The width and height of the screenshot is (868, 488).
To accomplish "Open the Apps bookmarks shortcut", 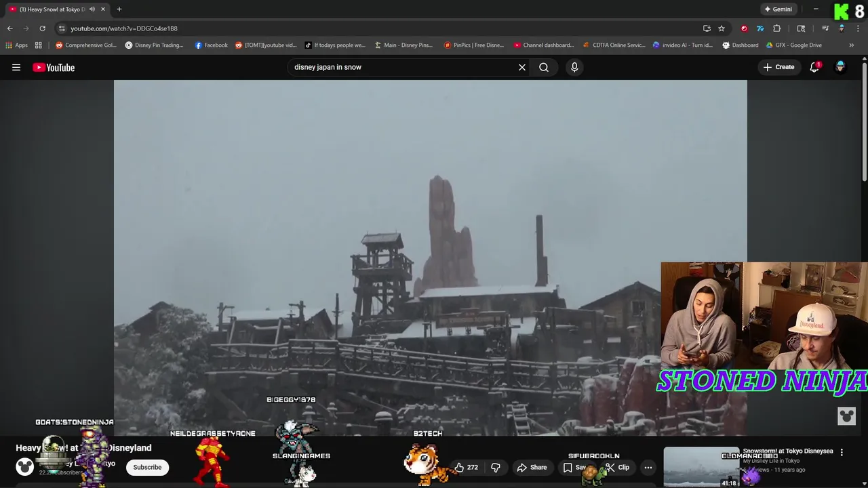I will pos(16,45).
